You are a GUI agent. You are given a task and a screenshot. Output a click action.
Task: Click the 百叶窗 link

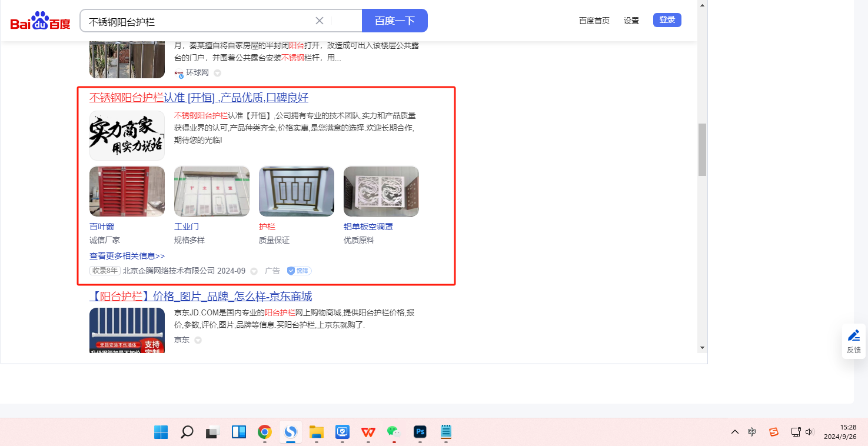(102, 227)
